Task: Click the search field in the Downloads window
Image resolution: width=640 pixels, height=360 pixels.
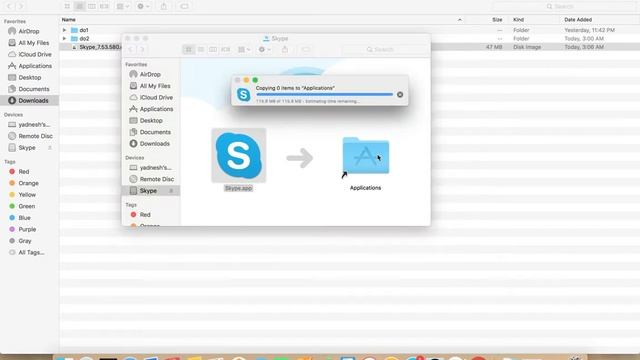Action: click(x=564, y=7)
